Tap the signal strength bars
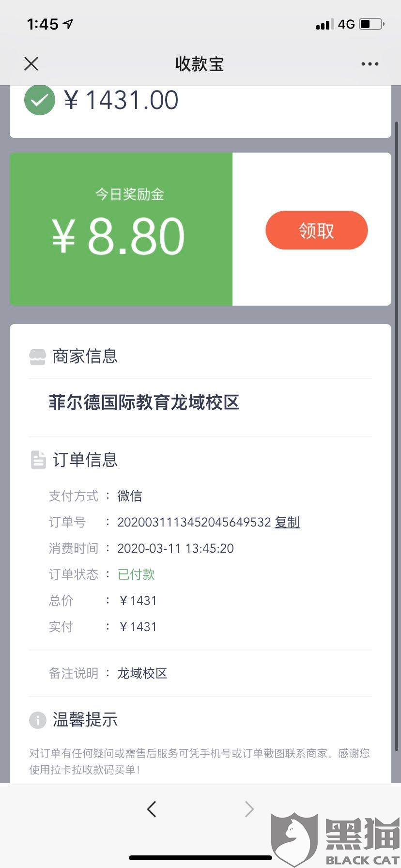This screenshot has width=401, height=868. point(324,24)
